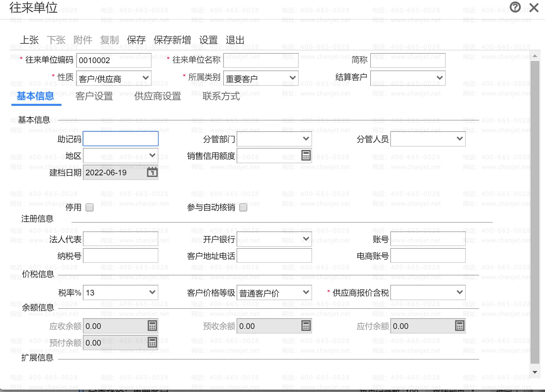Click the vertical scrollbar down arrow
This screenshot has height=392, width=545.
535,372
